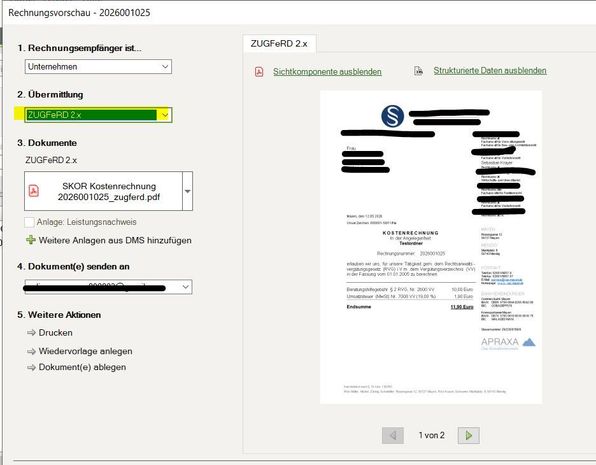Click the arrow icon beside Dokument(e) ablegen

click(31, 368)
